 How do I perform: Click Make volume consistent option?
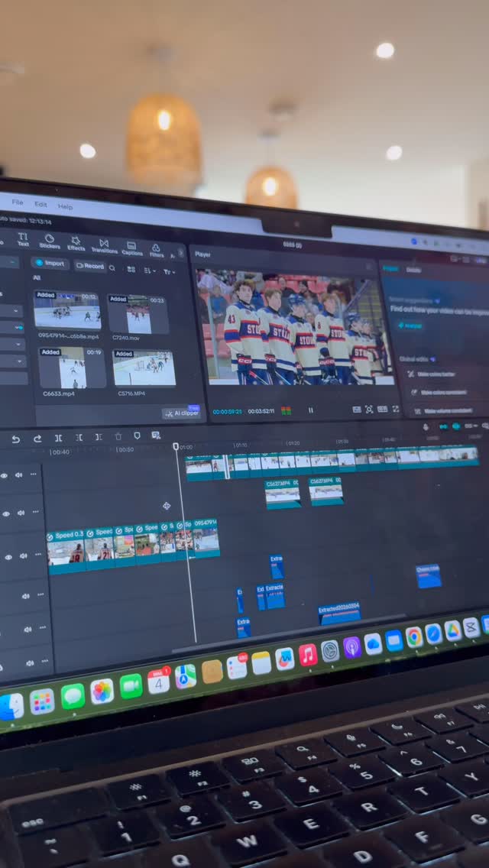442,411
